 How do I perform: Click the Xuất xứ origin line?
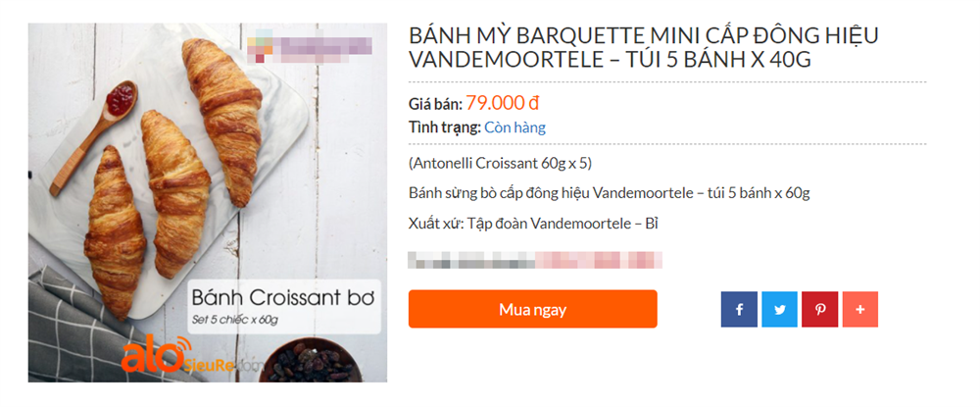[533, 224]
